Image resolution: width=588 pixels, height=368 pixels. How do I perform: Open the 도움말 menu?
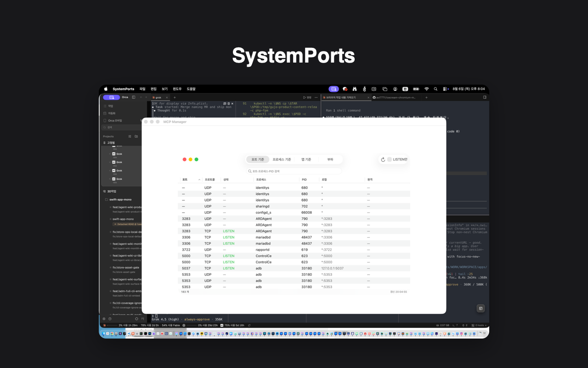(191, 89)
